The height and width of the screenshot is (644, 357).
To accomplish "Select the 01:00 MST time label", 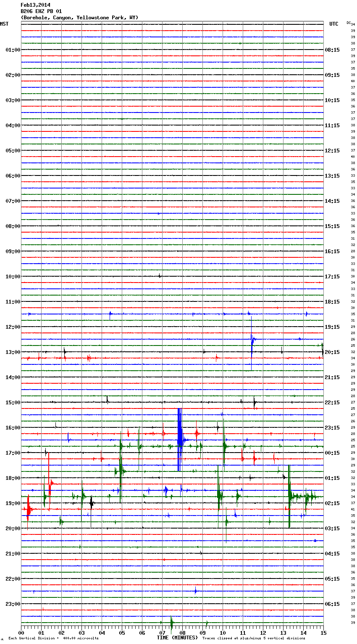I will pos(13,50).
